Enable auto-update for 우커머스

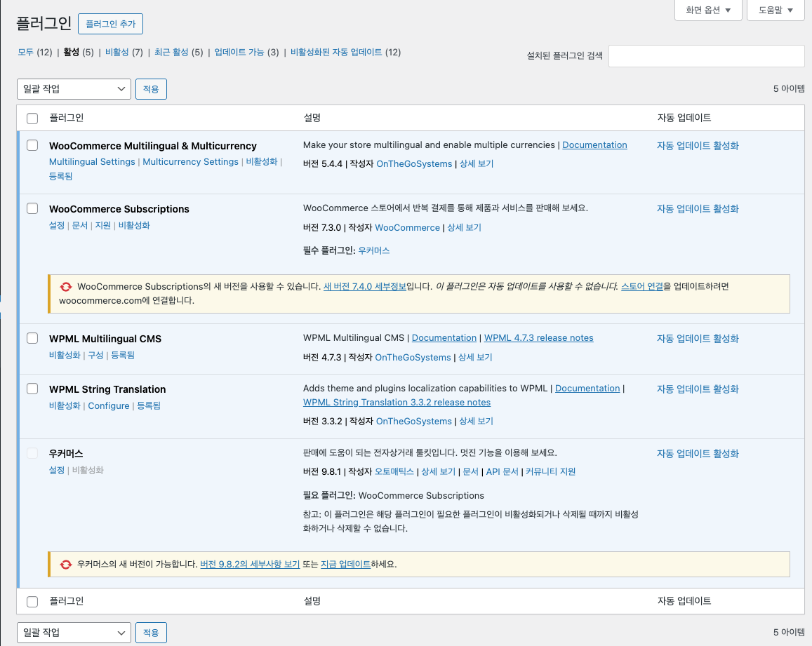tap(698, 453)
